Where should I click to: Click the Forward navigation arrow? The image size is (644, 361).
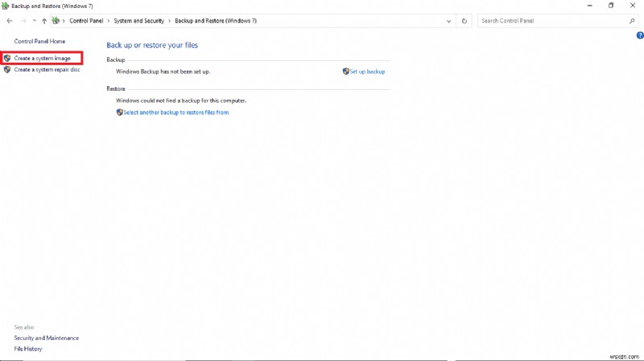[23, 21]
